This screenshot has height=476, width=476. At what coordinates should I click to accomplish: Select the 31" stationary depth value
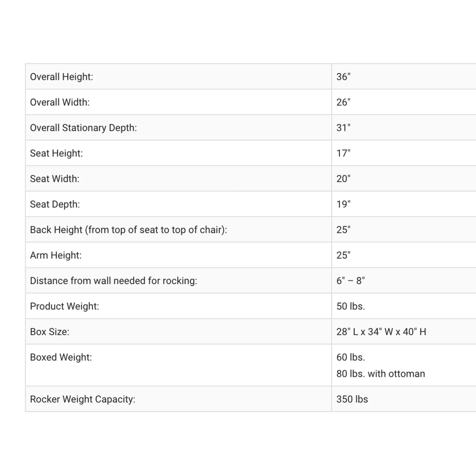pyautogui.click(x=343, y=128)
